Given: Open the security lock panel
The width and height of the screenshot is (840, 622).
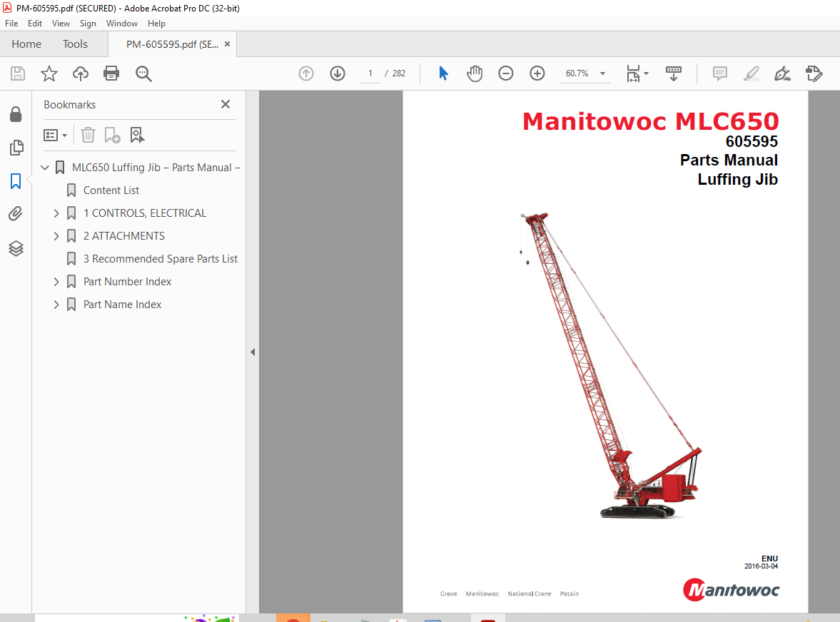Looking at the screenshot, I should 16,114.
